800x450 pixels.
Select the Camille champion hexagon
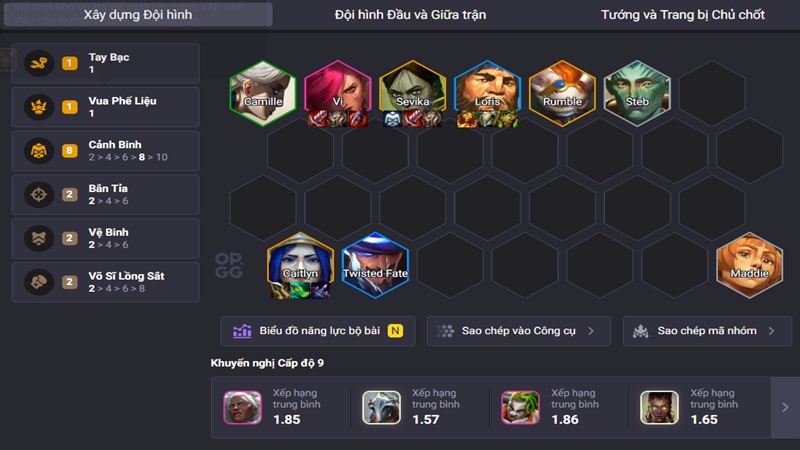pos(263,93)
